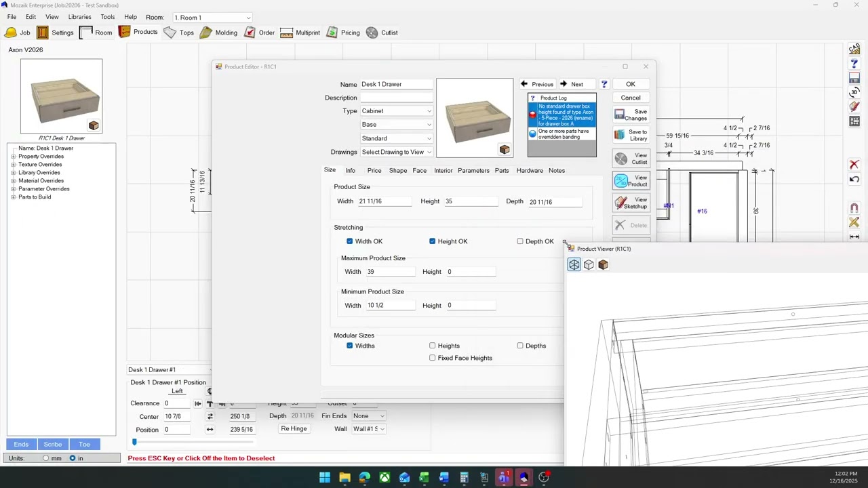
Task: Click the help question mark in Product Editor
Action: [604, 84]
